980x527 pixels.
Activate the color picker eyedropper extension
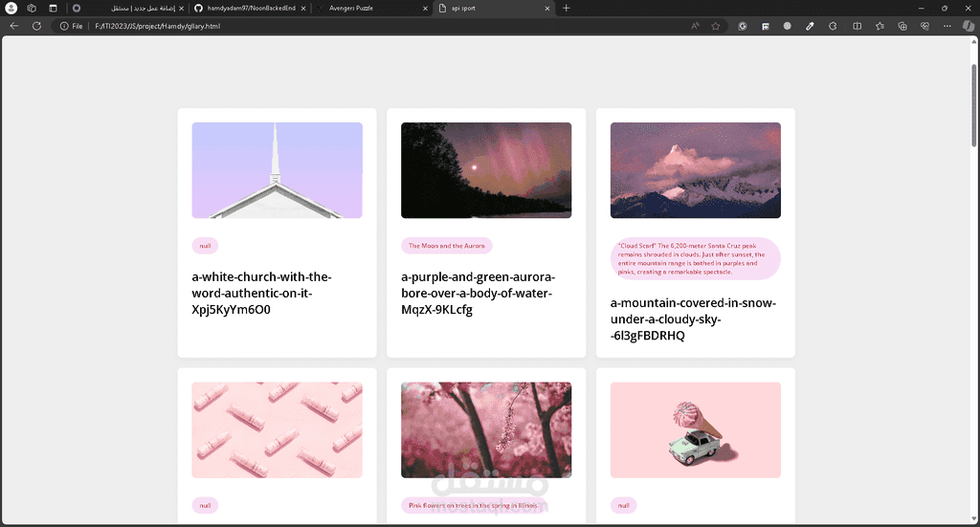[x=810, y=26]
